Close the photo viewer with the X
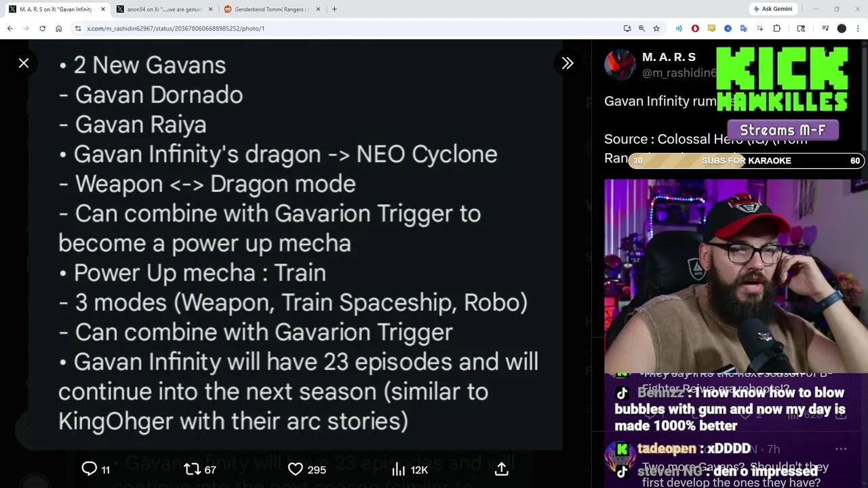This screenshot has height=488, width=868. tap(24, 63)
